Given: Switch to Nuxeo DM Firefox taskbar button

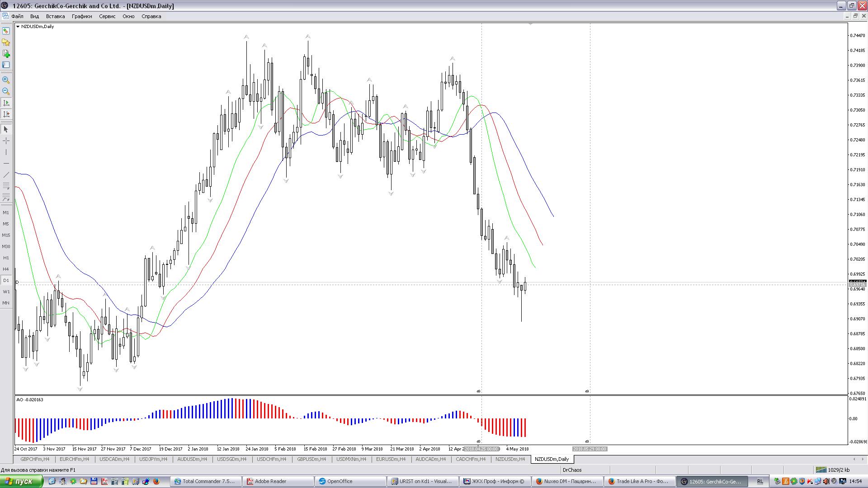Looking at the screenshot, I should coord(567,481).
